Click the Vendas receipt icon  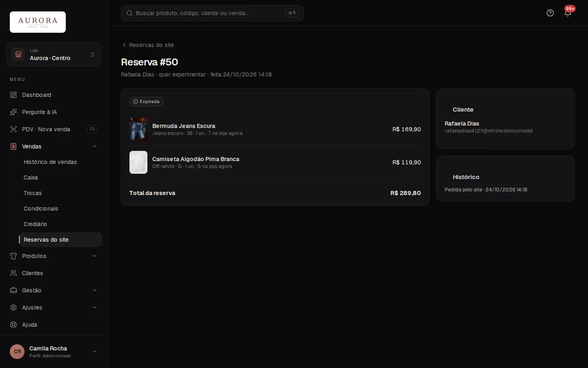(x=13, y=146)
